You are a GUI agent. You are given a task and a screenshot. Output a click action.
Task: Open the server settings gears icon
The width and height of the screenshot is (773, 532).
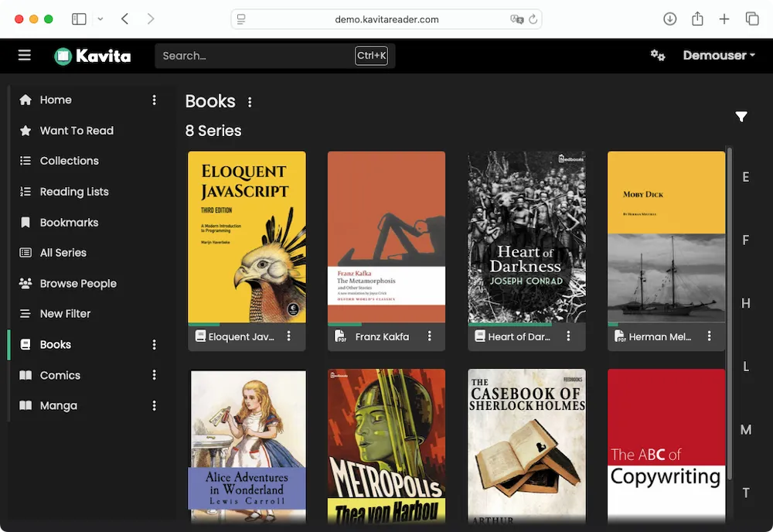tap(658, 55)
